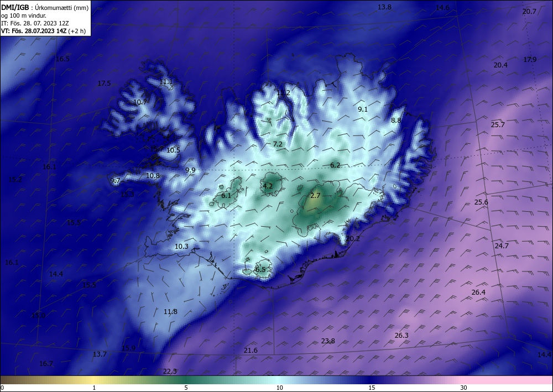The height and width of the screenshot is (392, 553).
Task: Click the 22.3 value on the map
Action: tap(170, 372)
